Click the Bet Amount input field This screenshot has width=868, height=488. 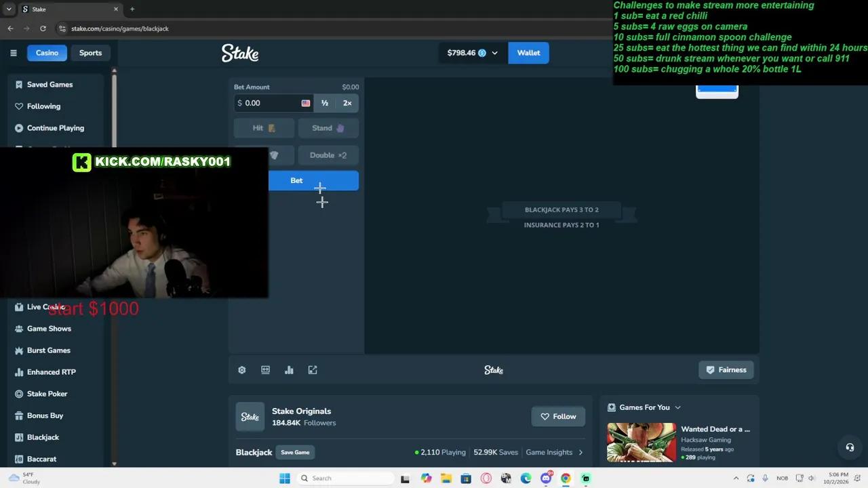[x=273, y=103]
